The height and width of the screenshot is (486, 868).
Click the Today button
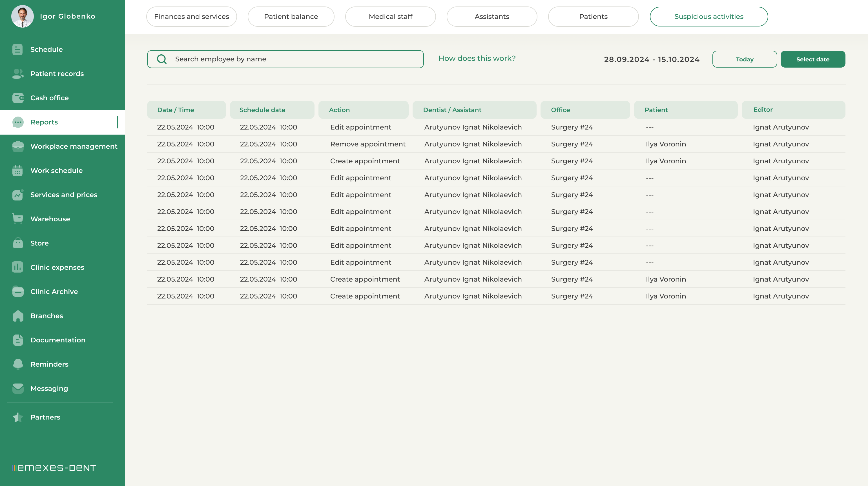(x=744, y=59)
